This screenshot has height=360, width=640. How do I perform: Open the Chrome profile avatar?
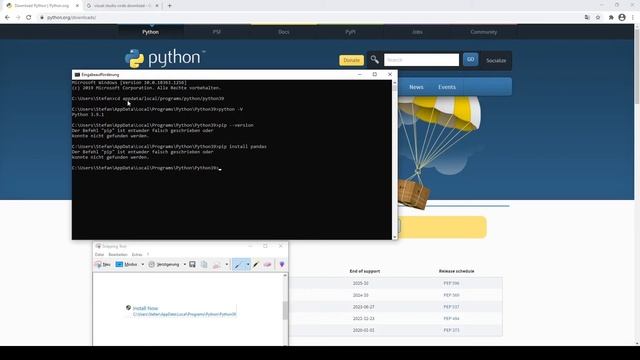click(x=622, y=18)
